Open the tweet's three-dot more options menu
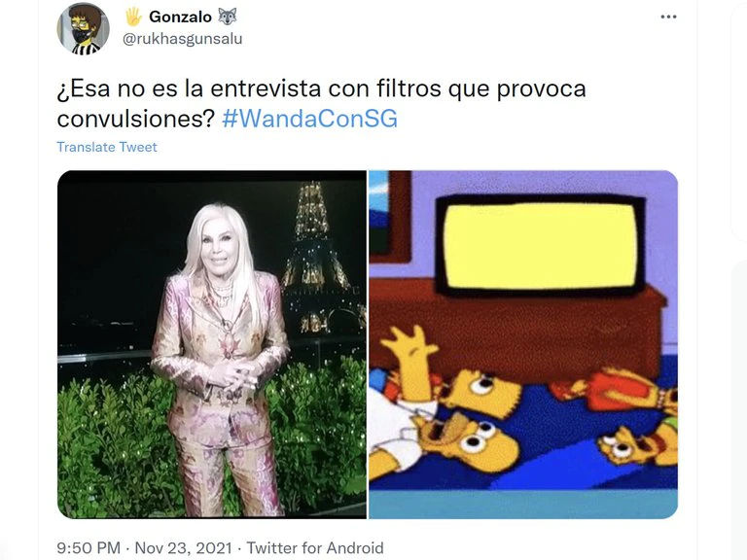The height and width of the screenshot is (560, 747). click(x=668, y=17)
